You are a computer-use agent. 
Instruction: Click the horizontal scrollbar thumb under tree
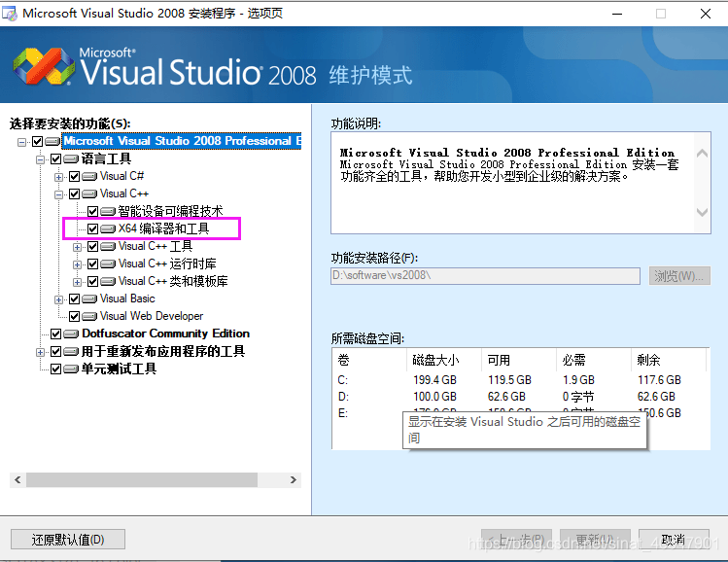tap(142, 479)
